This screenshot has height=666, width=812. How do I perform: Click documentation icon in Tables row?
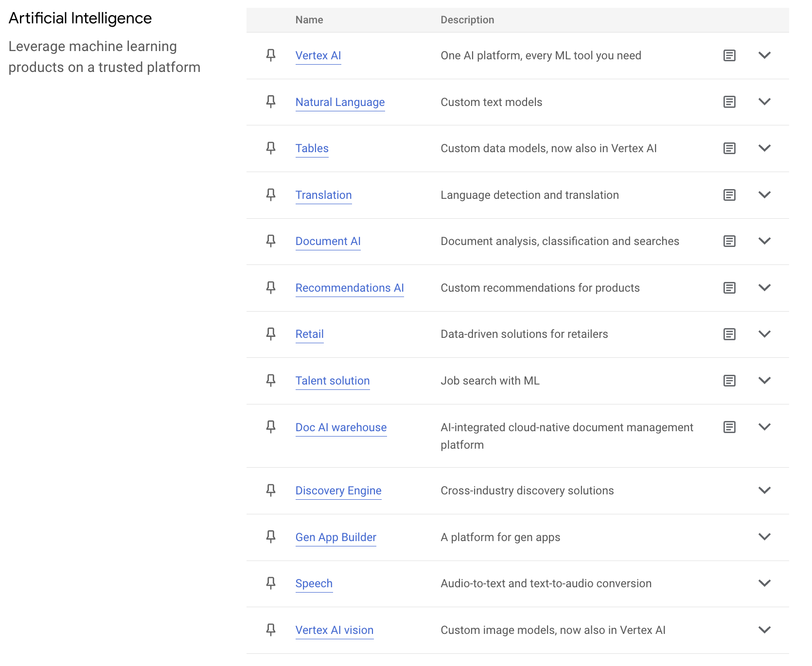coord(729,148)
